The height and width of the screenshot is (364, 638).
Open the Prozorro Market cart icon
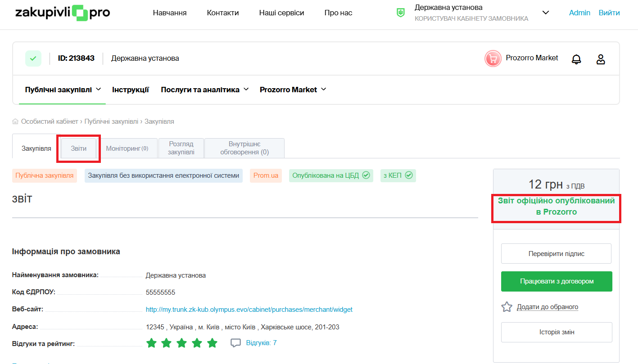click(493, 58)
